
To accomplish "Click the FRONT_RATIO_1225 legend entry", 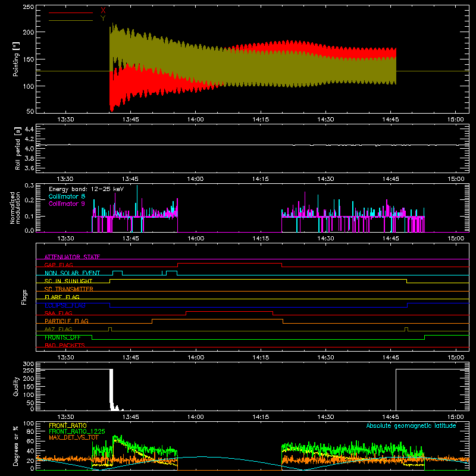I will [x=77, y=431].
